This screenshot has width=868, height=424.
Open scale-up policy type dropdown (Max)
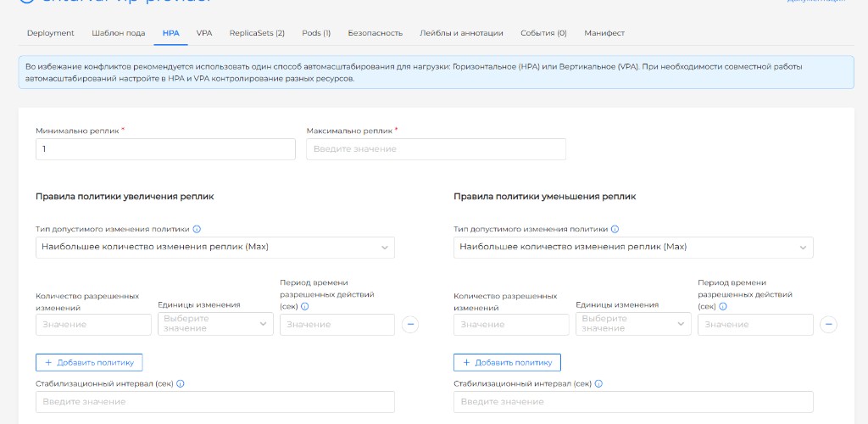point(215,248)
